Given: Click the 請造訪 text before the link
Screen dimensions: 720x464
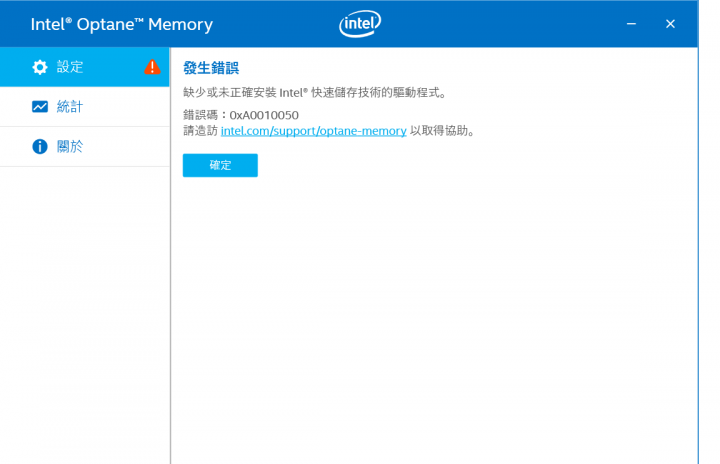Looking at the screenshot, I should [200, 131].
